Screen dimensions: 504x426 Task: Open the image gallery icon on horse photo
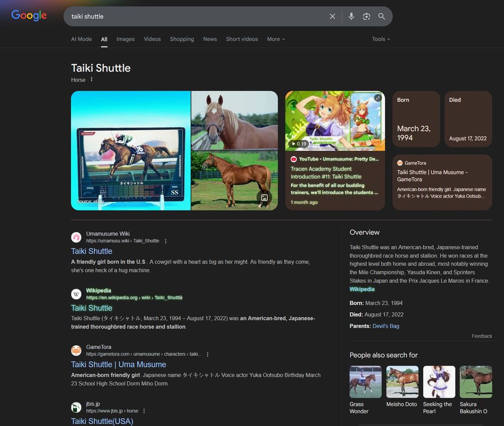tap(264, 198)
